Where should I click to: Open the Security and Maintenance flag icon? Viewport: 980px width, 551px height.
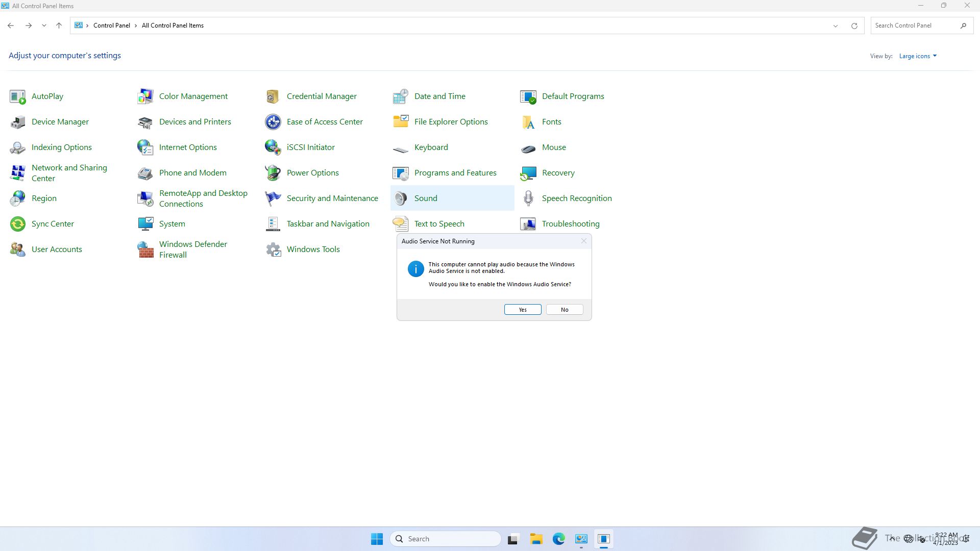coord(273,198)
